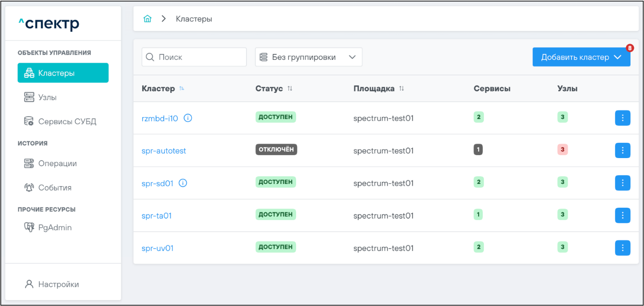Click info icon next to rzmbd-i10
The image size is (644, 306).
click(x=188, y=118)
